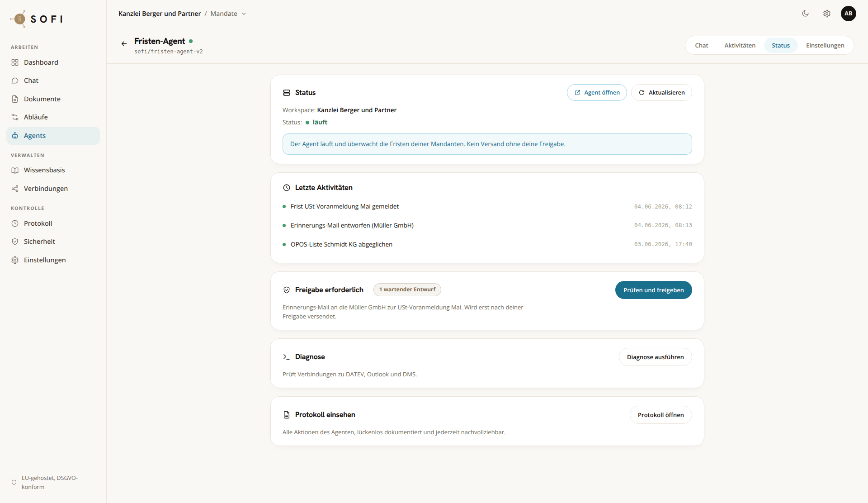Open Wissensbasis in sidebar

[53, 170]
